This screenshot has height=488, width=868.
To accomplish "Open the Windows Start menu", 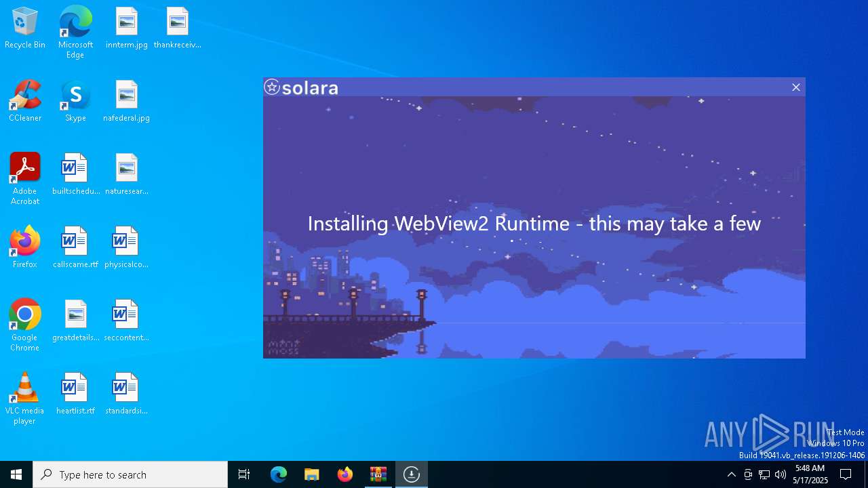I will pyautogui.click(x=16, y=474).
